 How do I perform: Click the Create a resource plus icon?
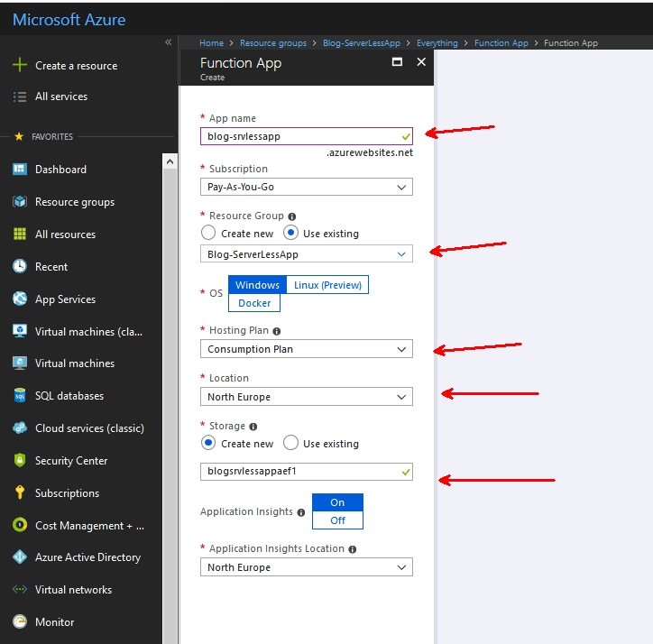pyautogui.click(x=20, y=65)
